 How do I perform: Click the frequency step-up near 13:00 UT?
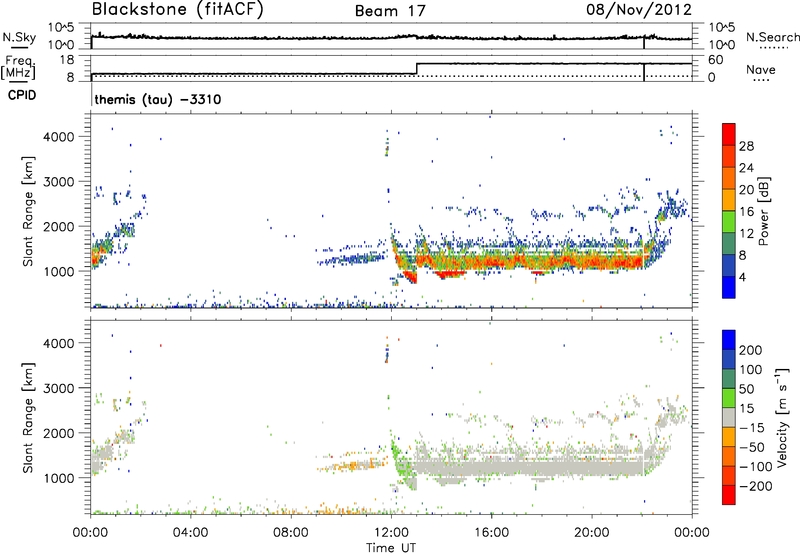pos(417,69)
